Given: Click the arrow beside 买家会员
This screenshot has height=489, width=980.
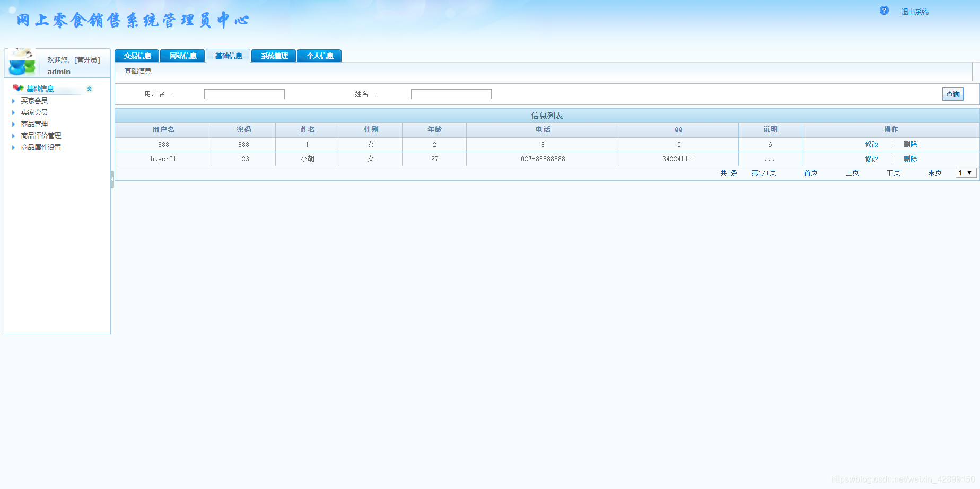Looking at the screenshot, I should (13, 101).
